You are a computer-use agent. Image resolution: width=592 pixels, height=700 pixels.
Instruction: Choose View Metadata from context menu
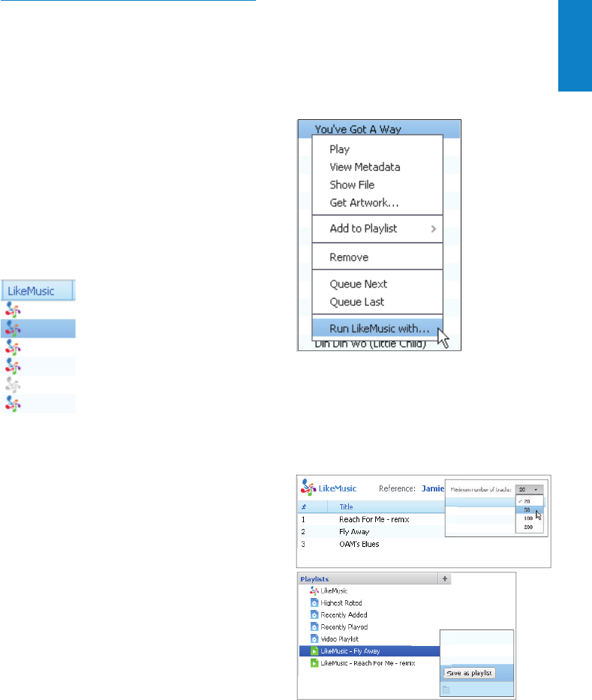click(x=365, y=167)
